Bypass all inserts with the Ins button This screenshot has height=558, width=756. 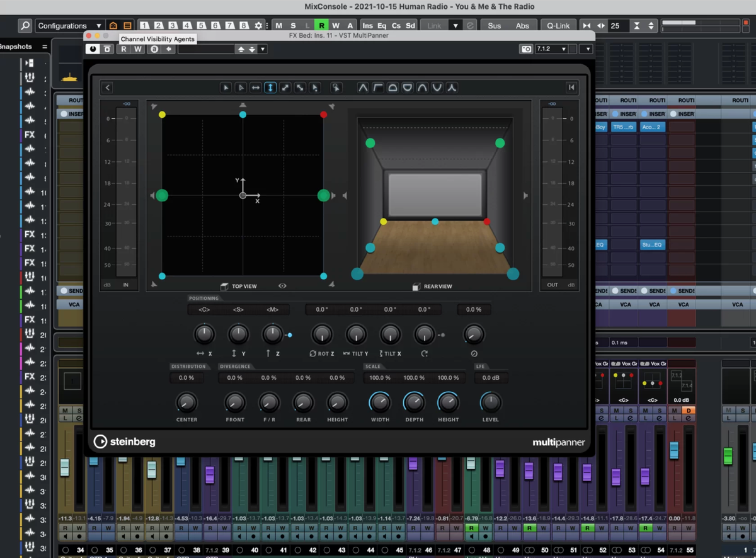coord(367,26)
